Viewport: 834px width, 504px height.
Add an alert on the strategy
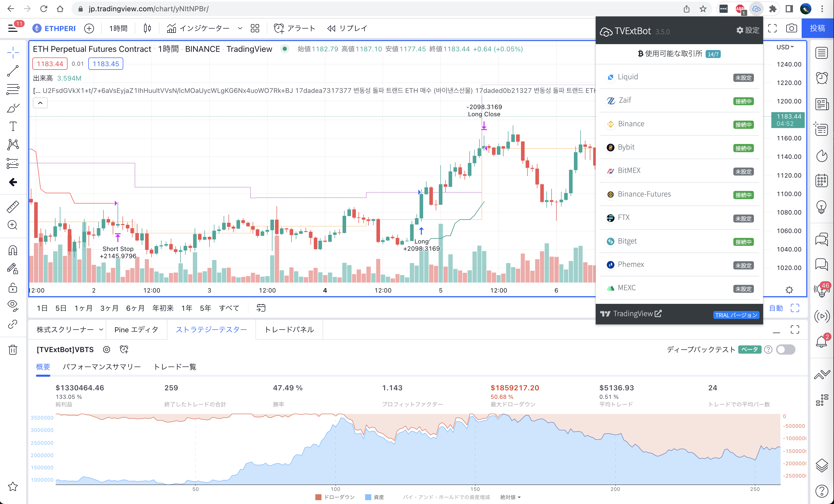124,350
